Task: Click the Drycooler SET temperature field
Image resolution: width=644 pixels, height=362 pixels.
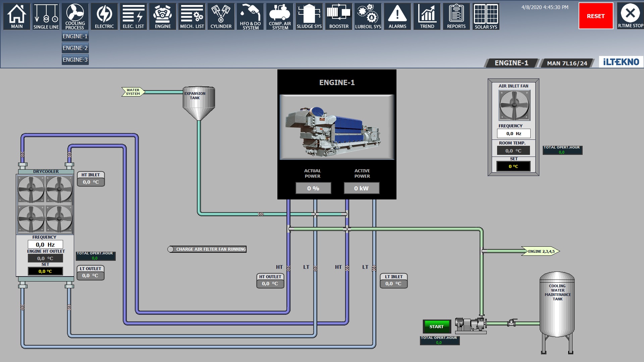Action: pos(45,271)
